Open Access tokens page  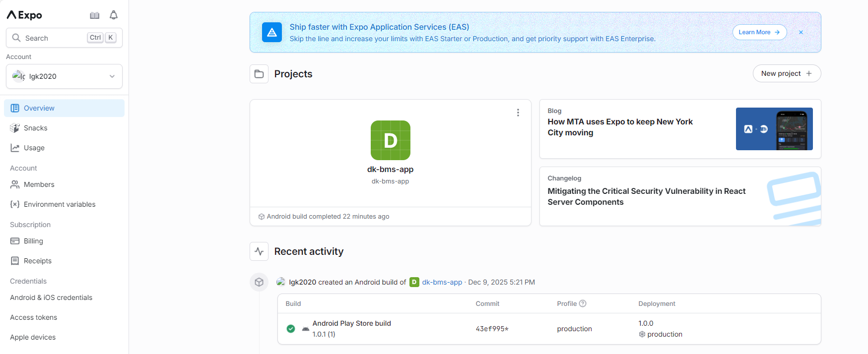[x=34, y=317]
